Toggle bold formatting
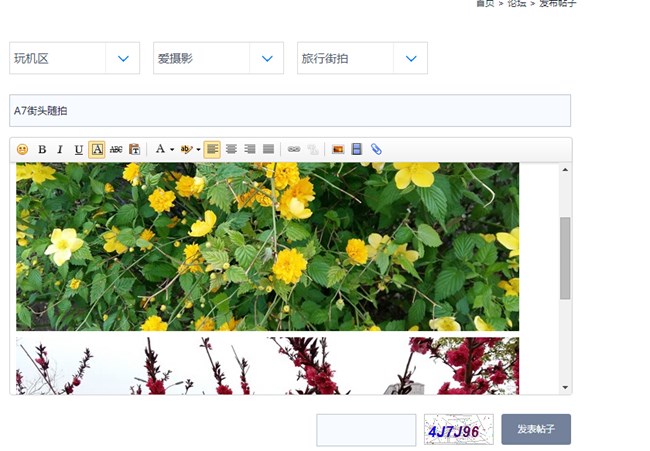The image size is (650, 451). click(x=42, y=149)
